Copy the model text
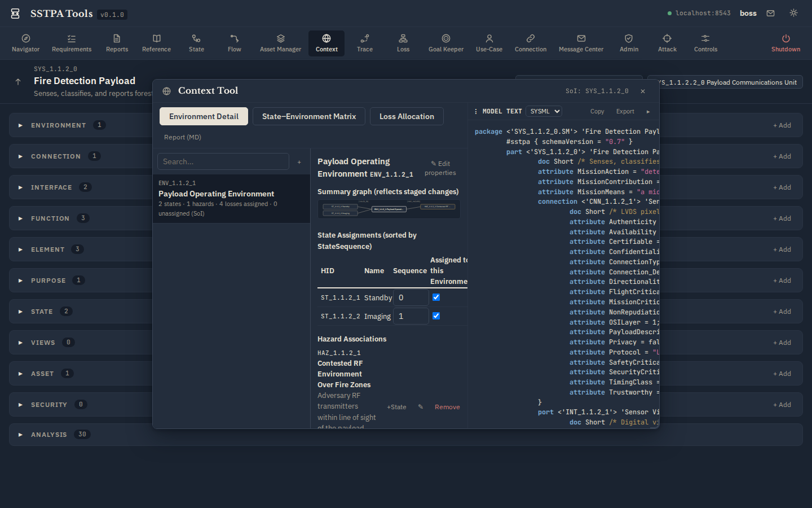 click(597, 112)
